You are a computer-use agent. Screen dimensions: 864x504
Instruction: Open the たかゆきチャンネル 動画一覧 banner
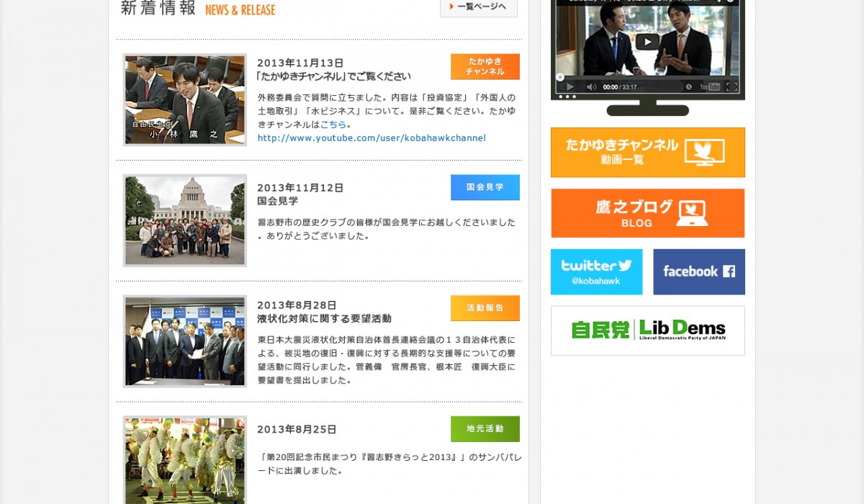(x=648, y=153)
